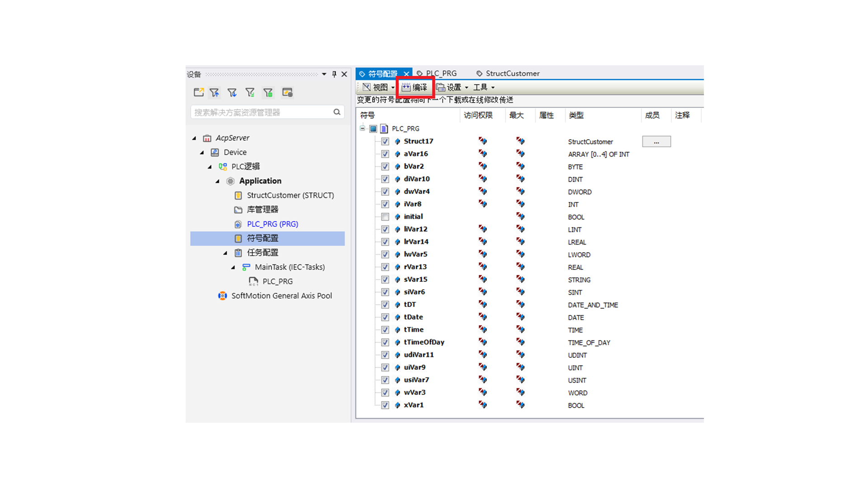Collapse the AcpServer tree node
This screenshot has height=488, width=868.
click(194, 138)
